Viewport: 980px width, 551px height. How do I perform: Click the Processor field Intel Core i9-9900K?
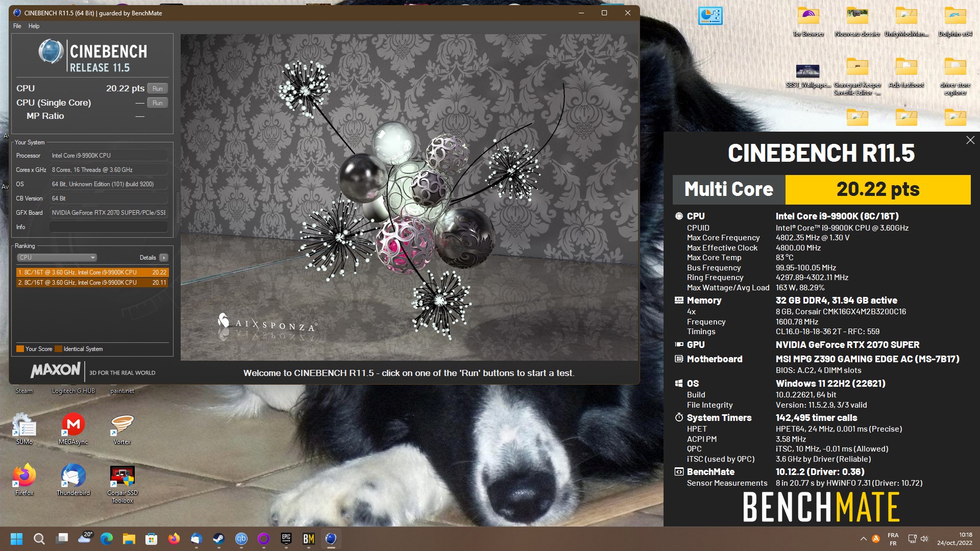coord(109,156)
